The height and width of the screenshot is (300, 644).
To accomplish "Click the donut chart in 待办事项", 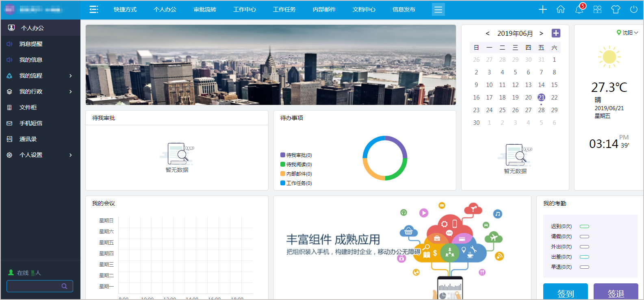I will point(385,158).
